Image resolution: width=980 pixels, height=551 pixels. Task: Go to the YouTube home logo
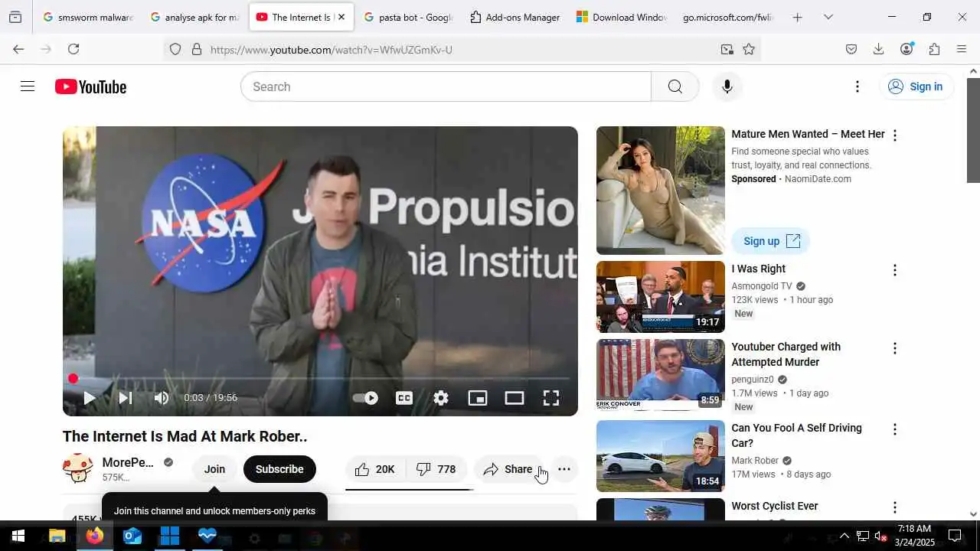point(90,86)
